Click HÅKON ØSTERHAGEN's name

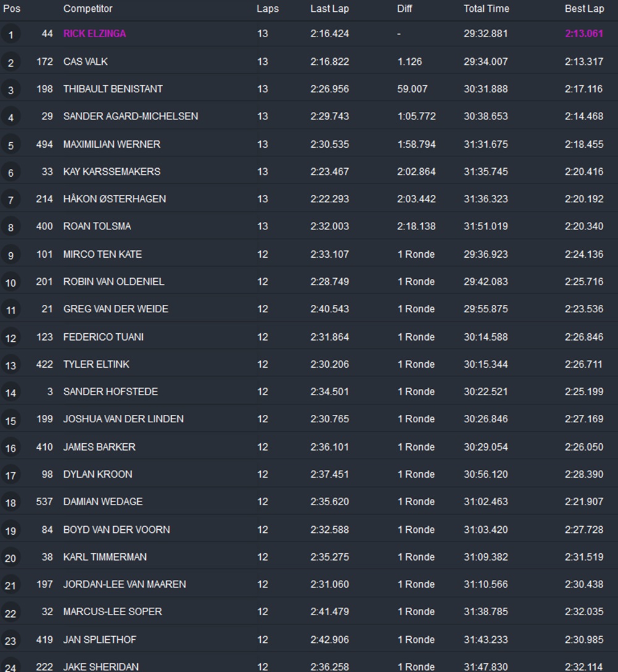(114, 199)
